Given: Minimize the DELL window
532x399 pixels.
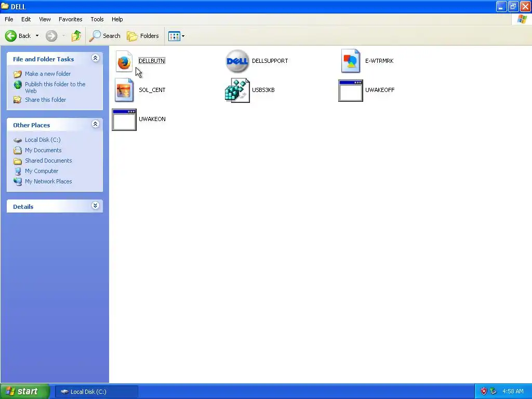Looking at the screenshot, I should pos(501,6).
